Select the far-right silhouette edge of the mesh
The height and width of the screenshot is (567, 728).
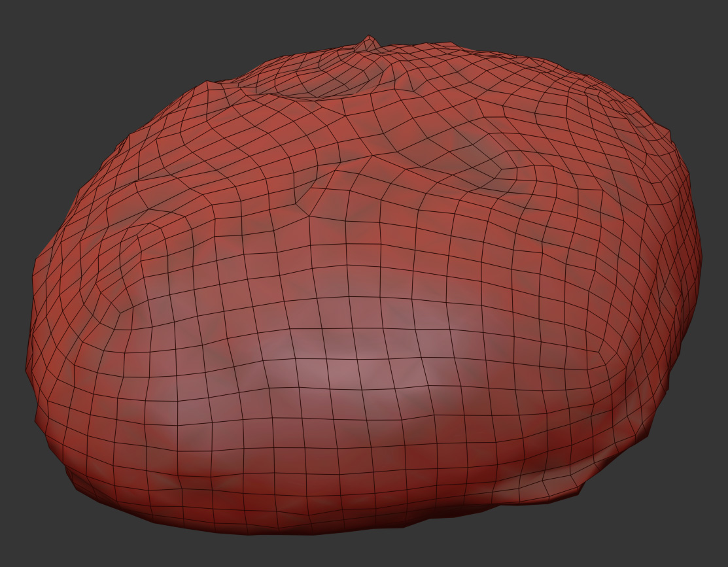699,262
